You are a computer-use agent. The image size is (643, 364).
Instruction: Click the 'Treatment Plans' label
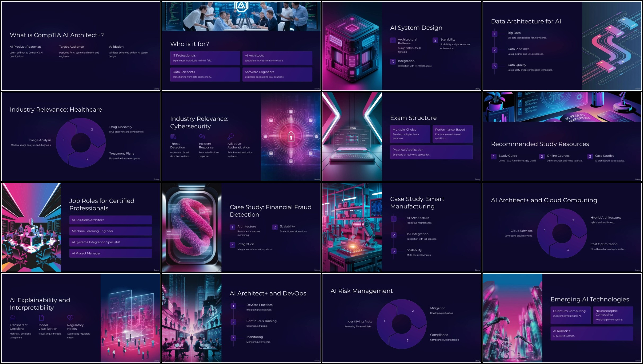pyautogui.click(x=122, y=154)
